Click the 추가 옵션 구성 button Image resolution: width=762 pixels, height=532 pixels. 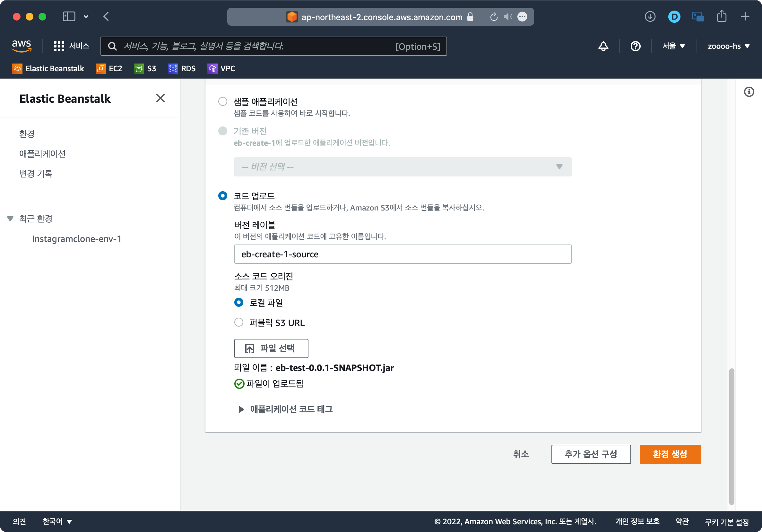coord(591,454)
